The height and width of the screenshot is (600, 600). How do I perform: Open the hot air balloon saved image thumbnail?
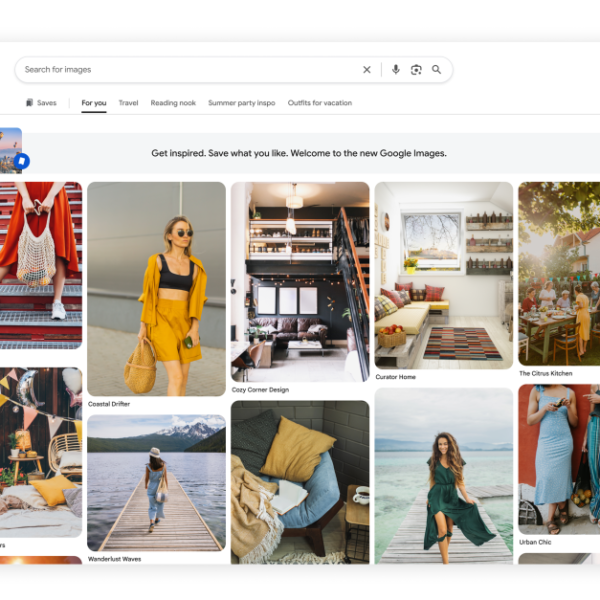(x=11, y=150)
